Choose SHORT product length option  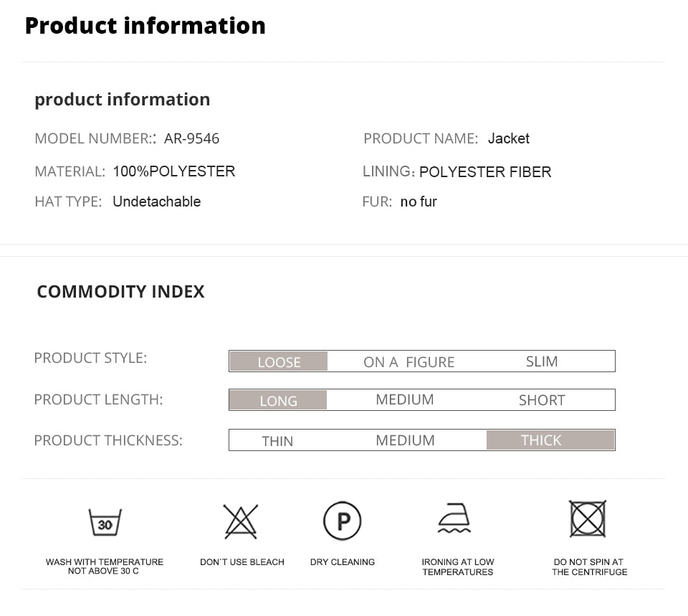click(x=542, y=400)
